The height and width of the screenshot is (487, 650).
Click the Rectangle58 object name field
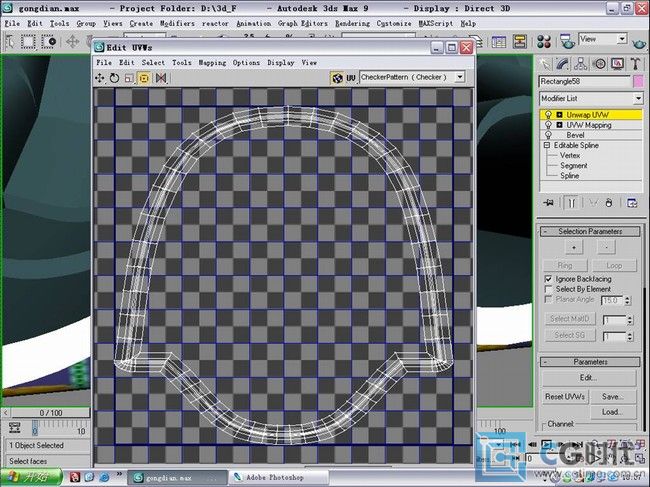tap(585, 82)
